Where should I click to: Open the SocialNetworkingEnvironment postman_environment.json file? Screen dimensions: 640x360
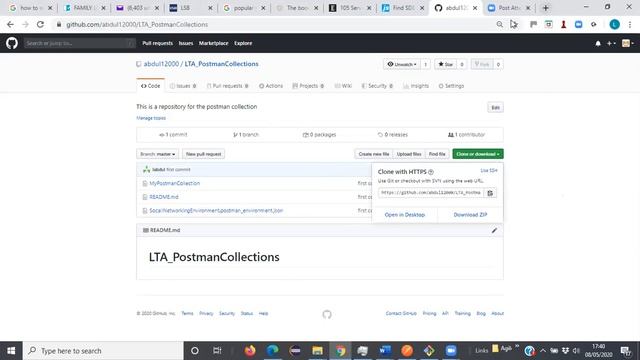click(216, 211)
